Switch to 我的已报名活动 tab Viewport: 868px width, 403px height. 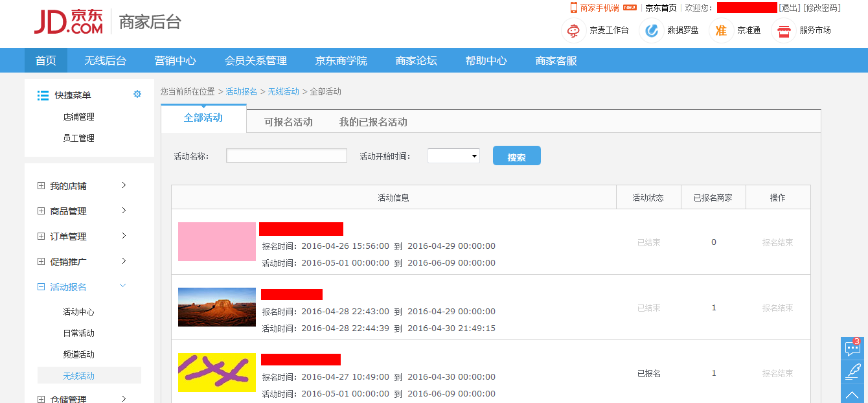(x=373, y=122)
